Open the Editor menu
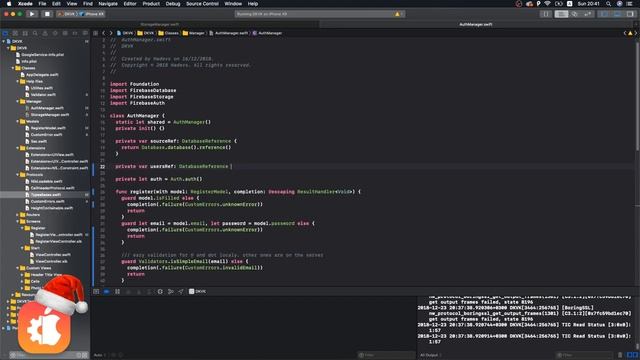The width and height of the screenshot is (640, 360). [x=130, y=4]
